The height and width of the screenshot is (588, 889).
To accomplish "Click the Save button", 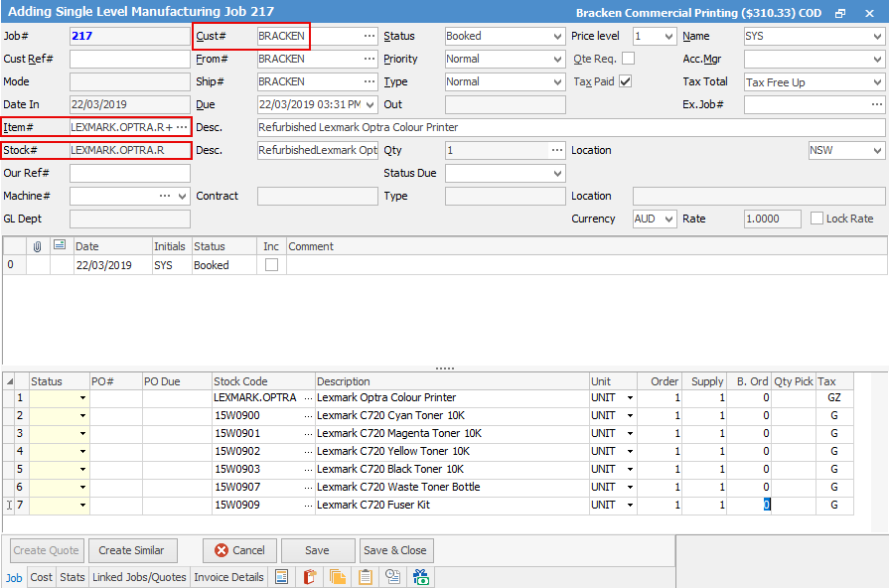I will point(318,550).
